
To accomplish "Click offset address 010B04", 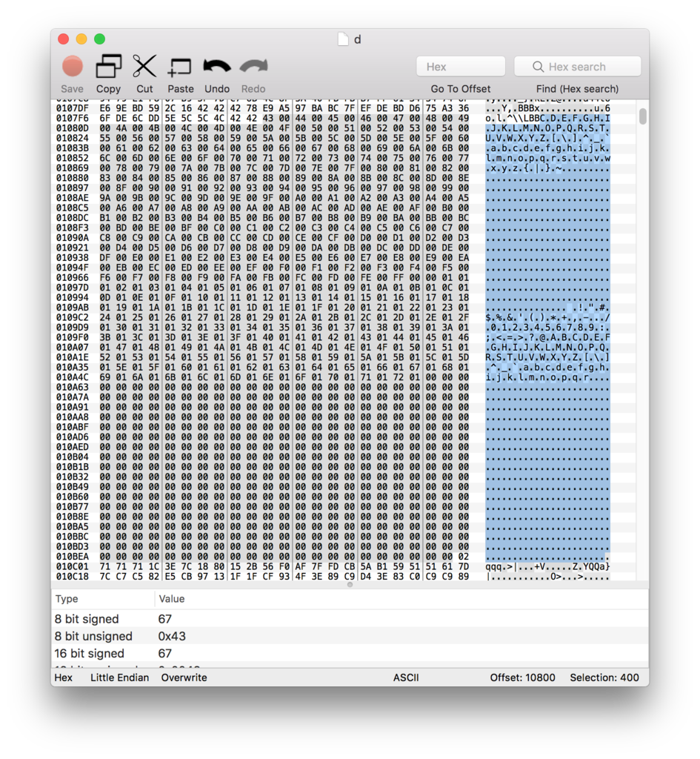I will pos(73,457).
